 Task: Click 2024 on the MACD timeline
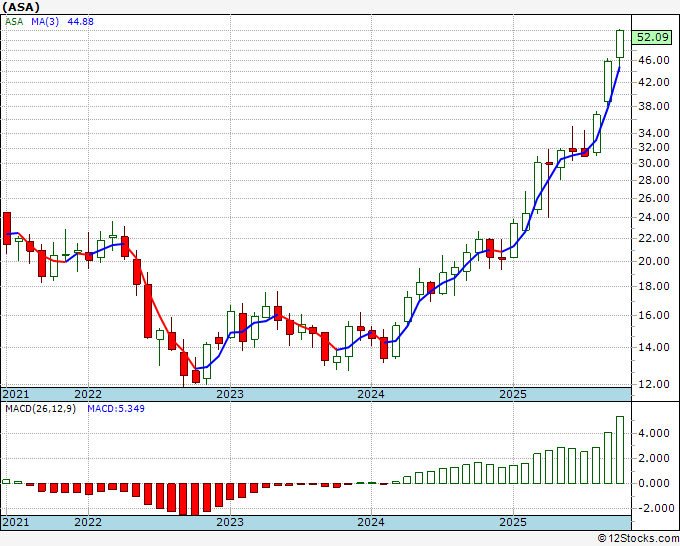click(371, 522)
